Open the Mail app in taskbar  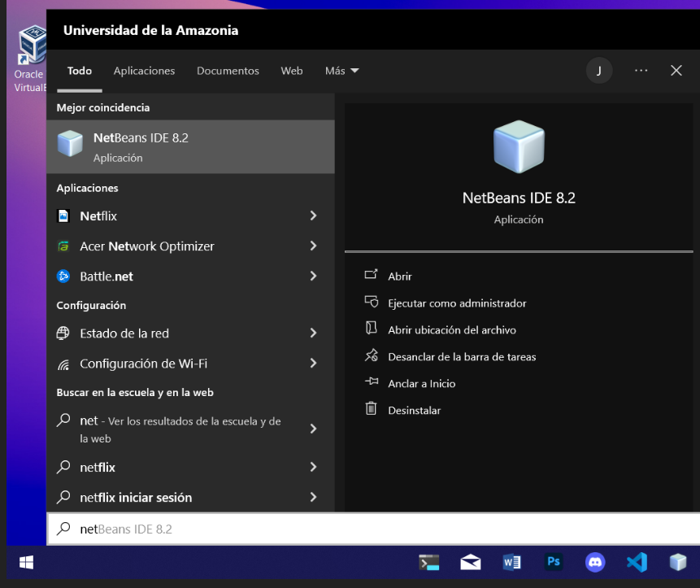click(471, 563)
